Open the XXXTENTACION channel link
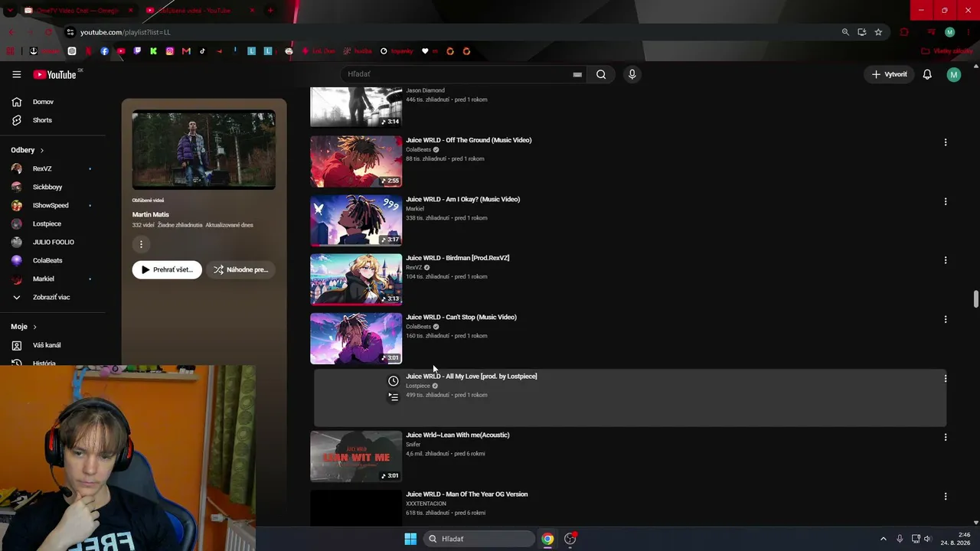The height and width of the screenshot is (551, 980). click(426, 504)
